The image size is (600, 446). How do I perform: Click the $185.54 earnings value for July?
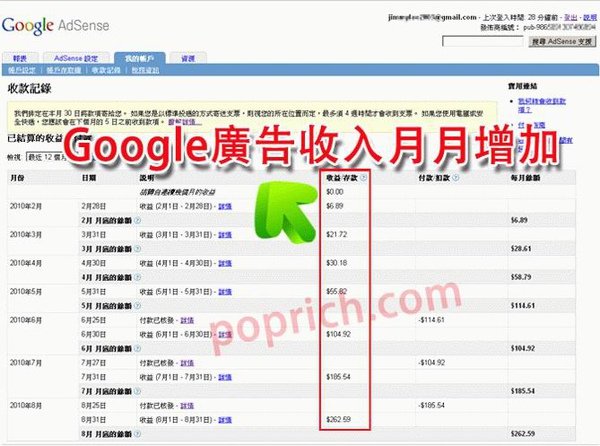[x=338, y=377]
